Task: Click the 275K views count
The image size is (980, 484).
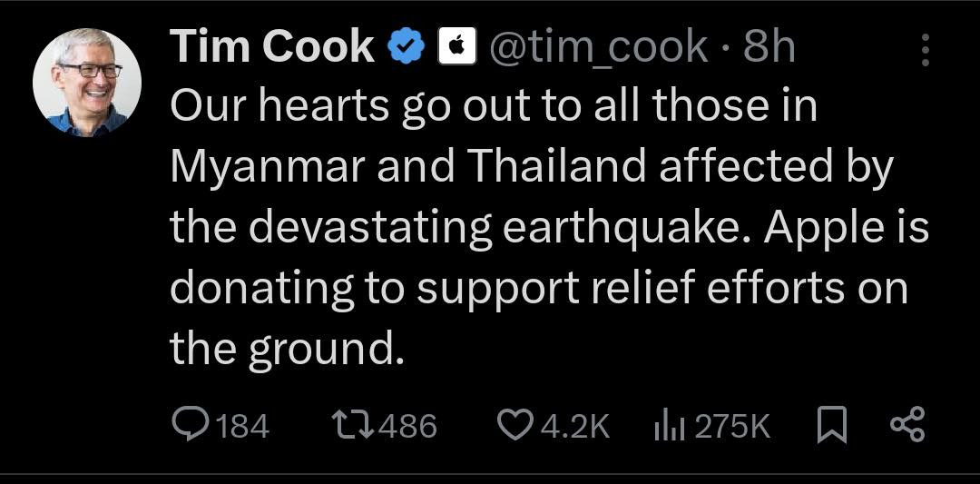Action: tap(732, 426)
